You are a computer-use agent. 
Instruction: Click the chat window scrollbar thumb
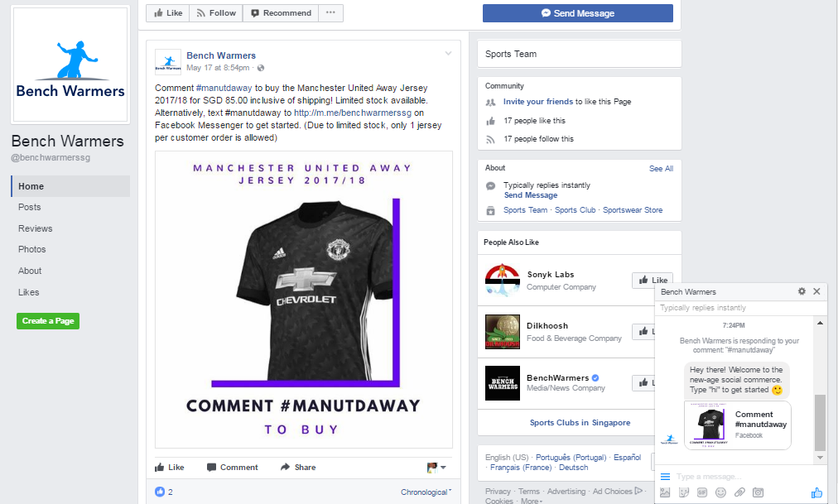820,423
